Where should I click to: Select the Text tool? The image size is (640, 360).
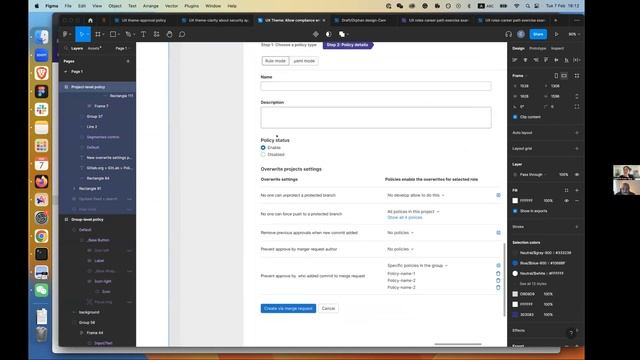pos(143,34)
